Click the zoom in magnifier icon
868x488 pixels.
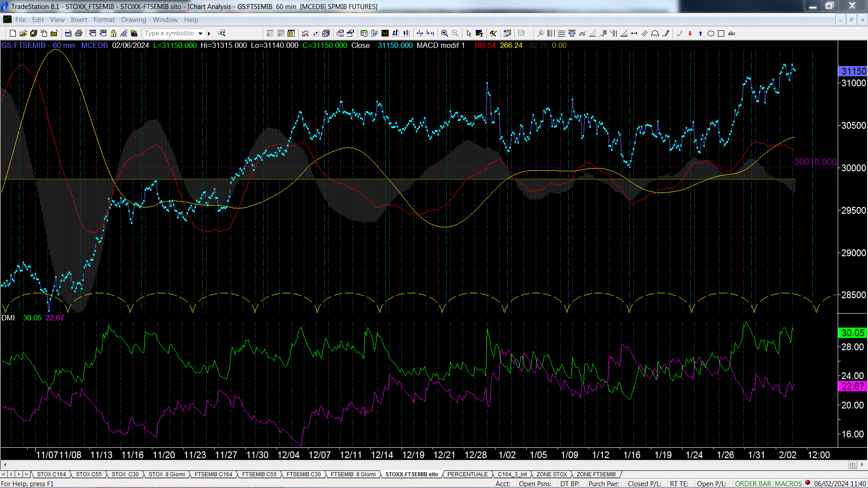click(x=444, y=33)
